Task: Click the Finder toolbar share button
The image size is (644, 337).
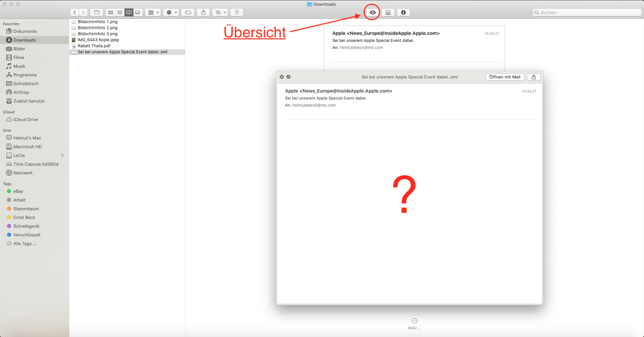Action: [x=203, y=12]
